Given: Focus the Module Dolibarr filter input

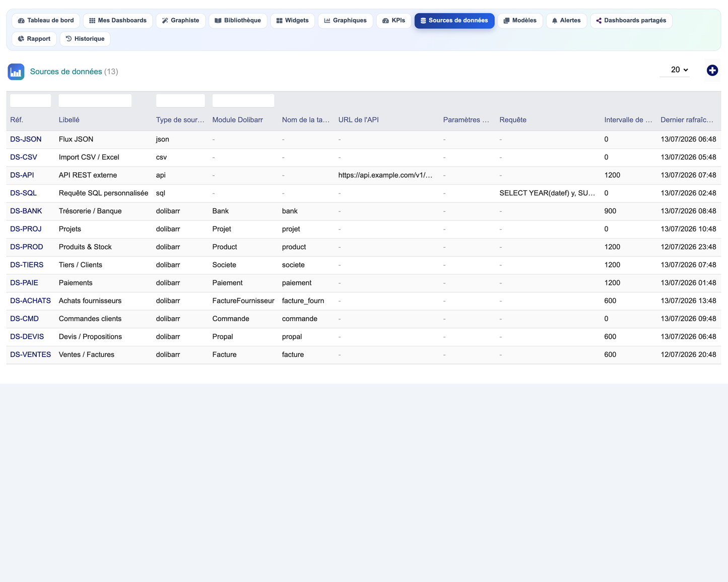Looking at the screenshot, I should point(243,100).
